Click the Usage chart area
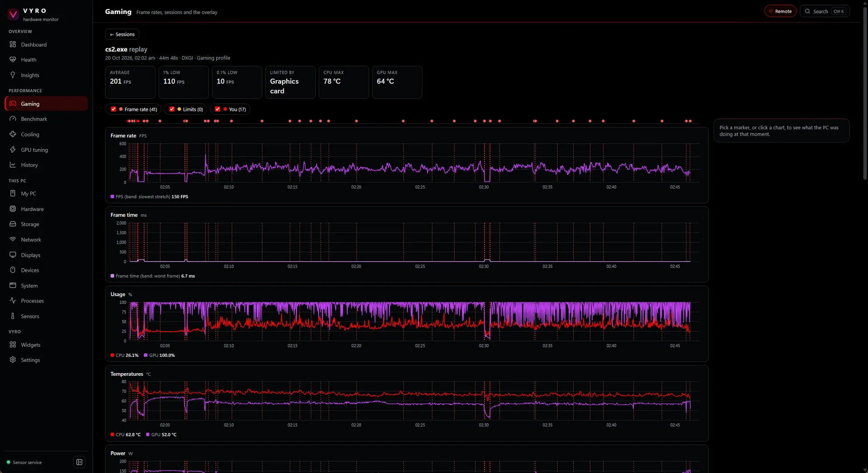Image resolution: width=868 pixels, height=473 pixels. [x=414, y=322]
